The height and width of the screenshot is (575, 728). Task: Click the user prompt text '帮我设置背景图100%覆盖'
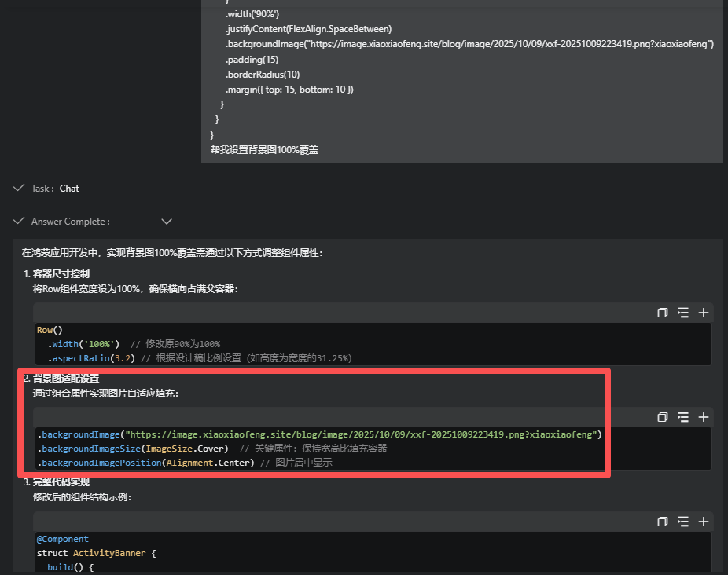(x=264, y=149)
